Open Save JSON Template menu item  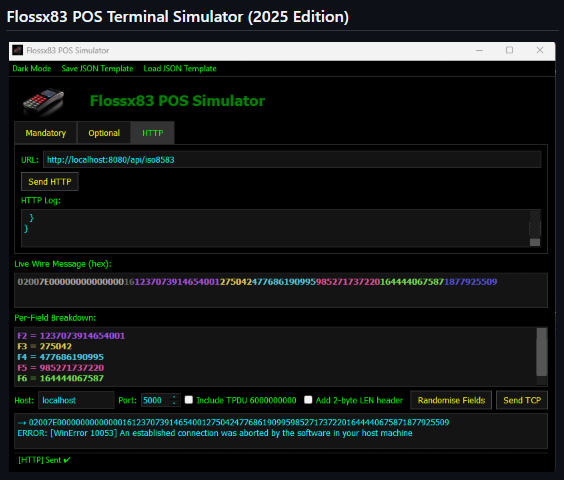[97, 68]
